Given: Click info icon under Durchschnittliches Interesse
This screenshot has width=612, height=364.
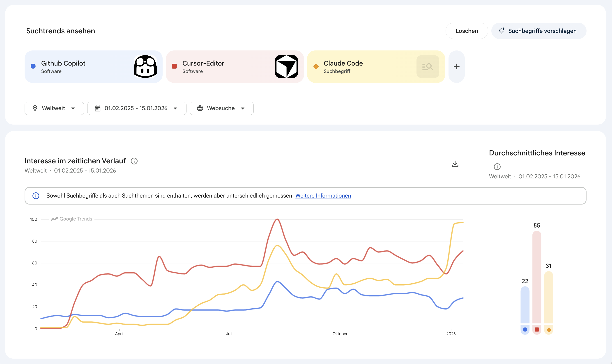Looking at the screenshot, I should pos(497,167).
